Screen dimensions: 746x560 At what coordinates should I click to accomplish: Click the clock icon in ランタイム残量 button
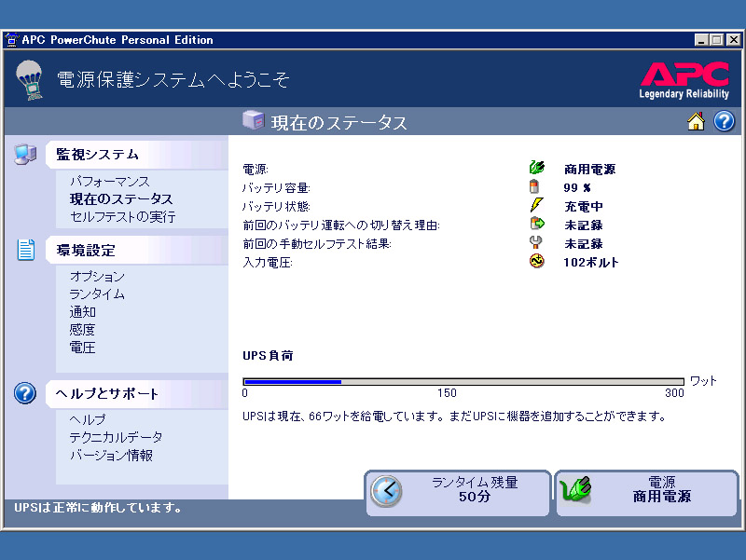pyautogui.click(x=386, y=491)
